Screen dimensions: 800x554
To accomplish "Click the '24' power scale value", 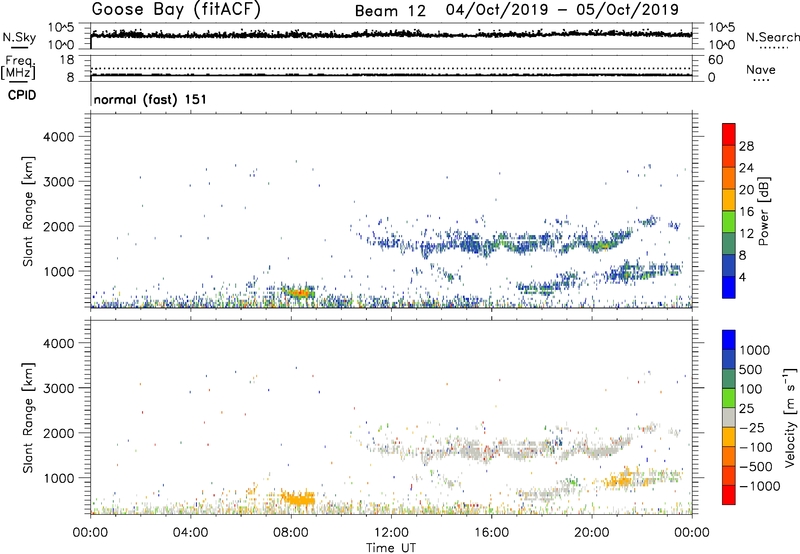I will (746, 168).
